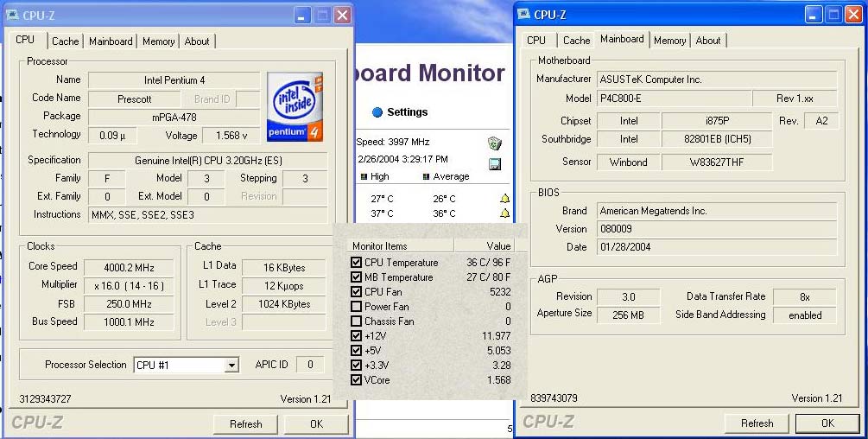Open the Processor Selection dropdown
Screen dimensions: 868x439
(232, 366)
